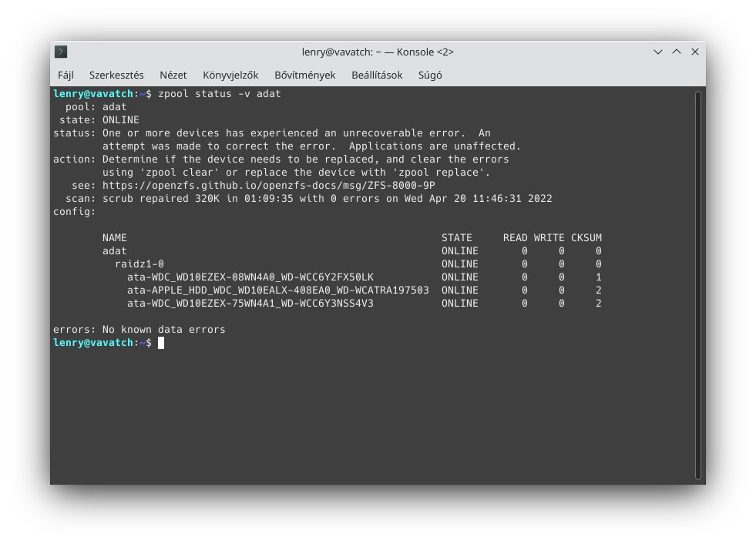
Task: Click CKSUM value 2 for APPLE_HDD disk
Action: coord(598,290)
